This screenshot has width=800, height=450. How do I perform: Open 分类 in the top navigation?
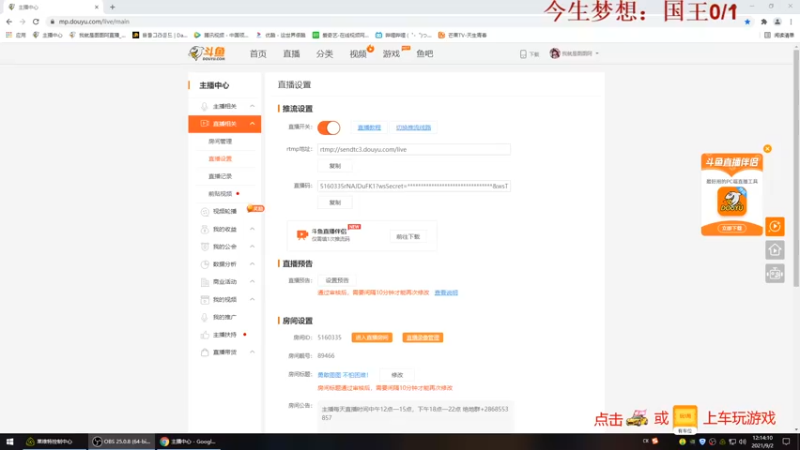[x=324, y=54]
